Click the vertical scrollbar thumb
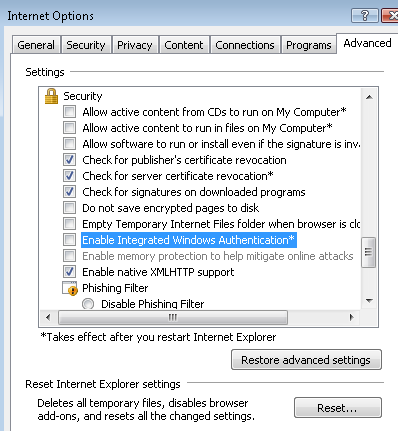The height and width of the screenshot is (431, 398). click(368, 252)
